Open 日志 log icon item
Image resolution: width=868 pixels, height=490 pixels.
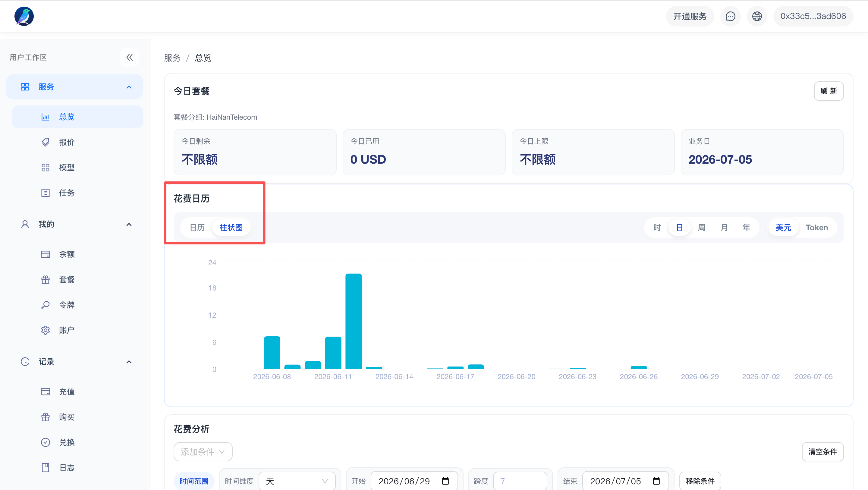pyautogui.click(x=77, y=467)
